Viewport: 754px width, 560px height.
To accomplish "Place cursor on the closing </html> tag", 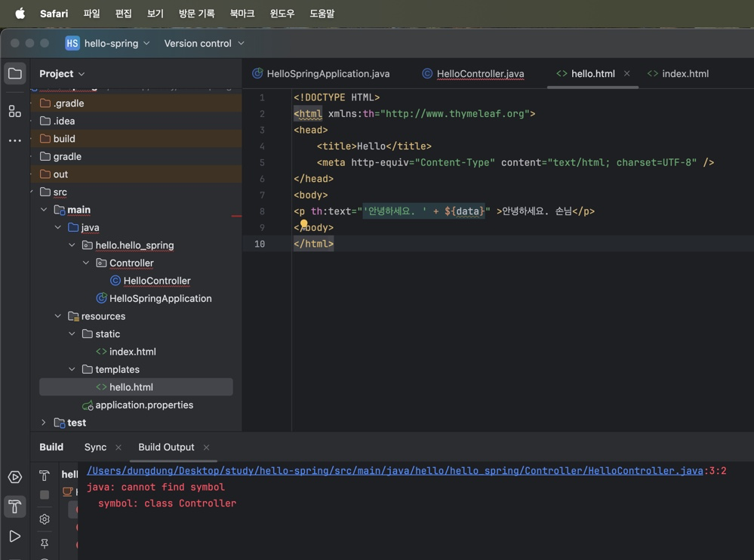I will coord(313,244).
